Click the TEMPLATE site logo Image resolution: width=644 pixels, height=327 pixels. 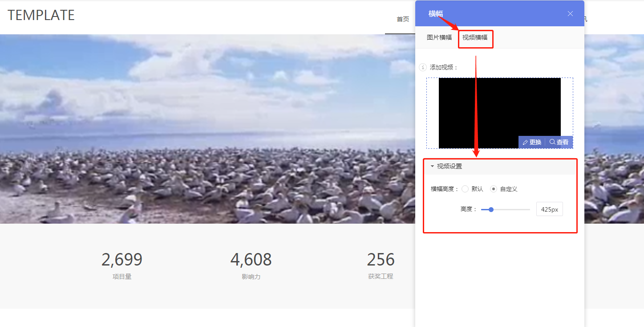pos(41,15)
